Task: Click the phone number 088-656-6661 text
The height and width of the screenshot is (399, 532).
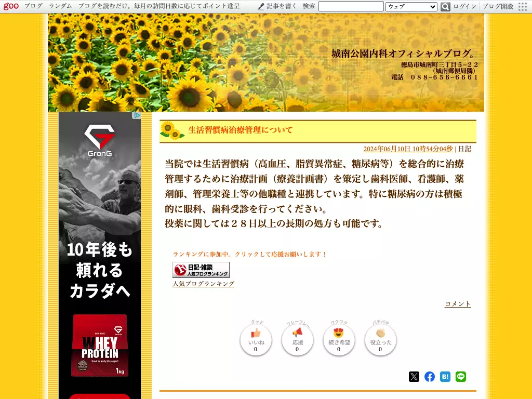Action: (434, 77)
